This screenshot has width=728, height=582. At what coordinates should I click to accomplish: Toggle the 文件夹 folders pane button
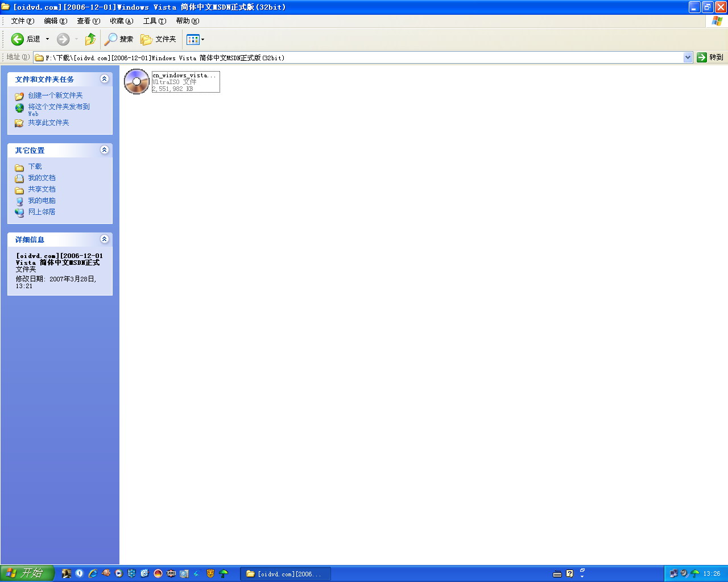click(x=159, y=39)
